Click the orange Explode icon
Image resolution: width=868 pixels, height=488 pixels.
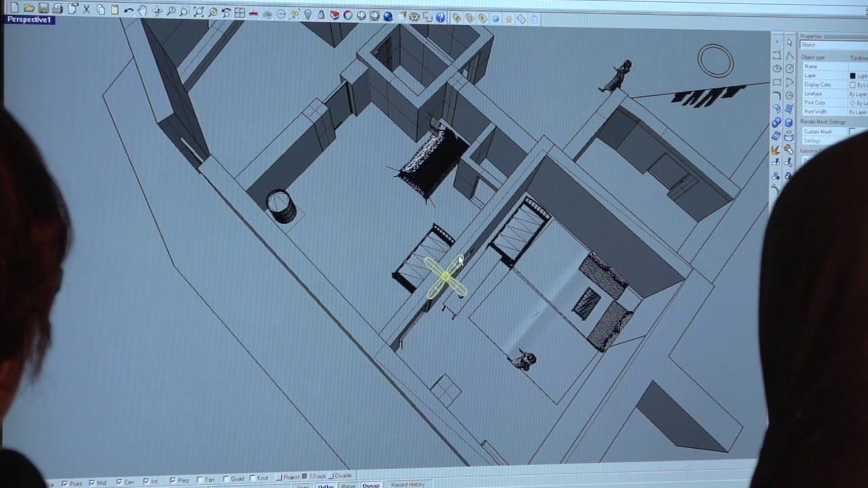[776, 150]
